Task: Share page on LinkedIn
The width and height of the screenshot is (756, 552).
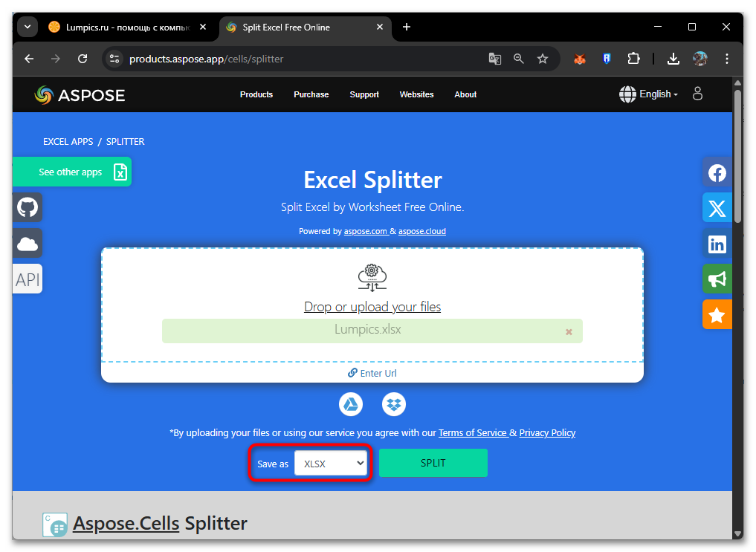Action: pyautogui.click(x=717, y=244)
